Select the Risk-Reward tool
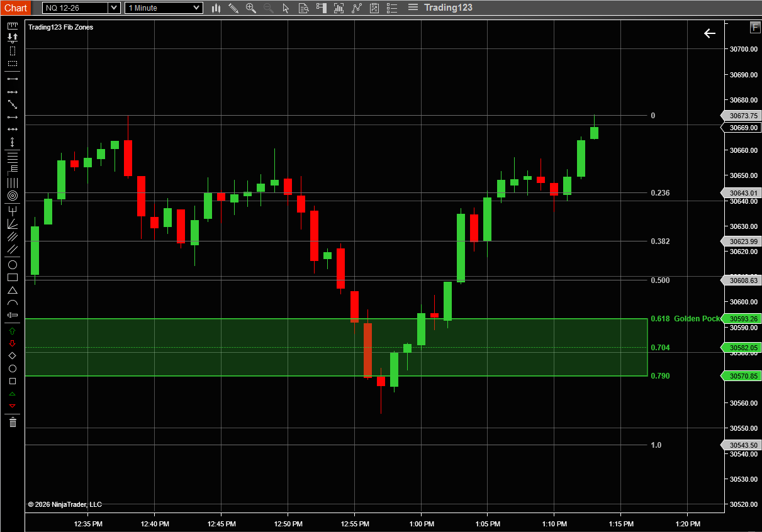 click(x=13, y=38)
